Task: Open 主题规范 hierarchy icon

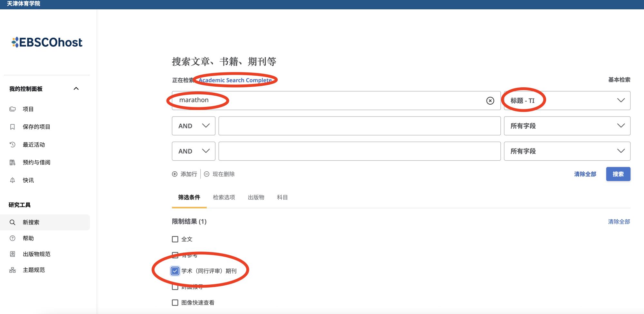Action: pyautogui.click(x=13, y=270)
